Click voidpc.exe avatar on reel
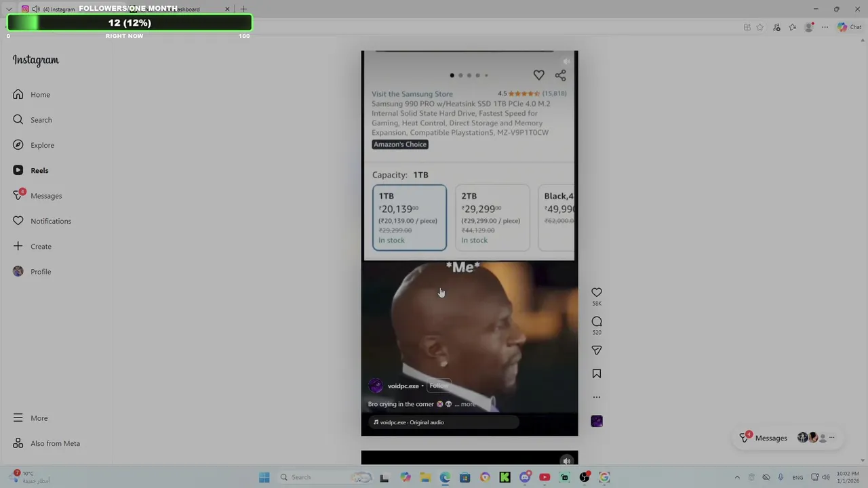The image size is (868, 488). [x=376, y=386]
